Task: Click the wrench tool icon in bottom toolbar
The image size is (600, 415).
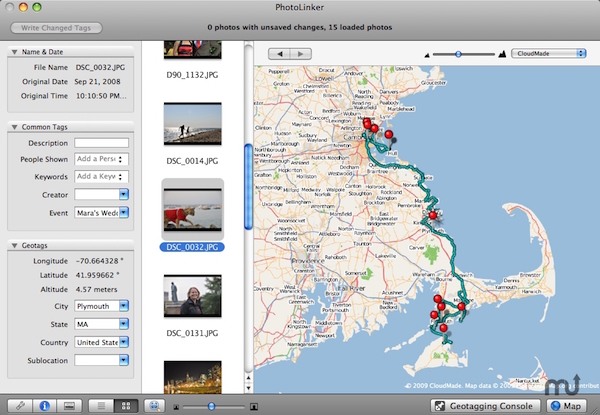Action: tap(20, 406)
